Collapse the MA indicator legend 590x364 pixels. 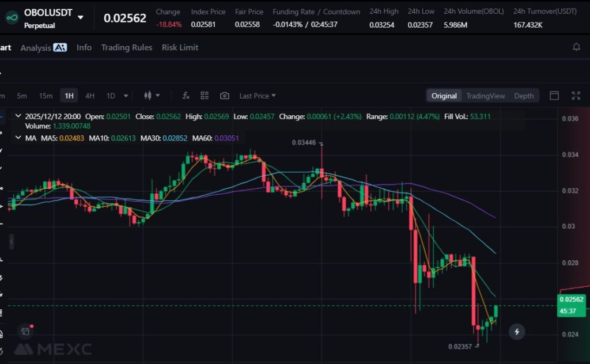pos(18,138)
